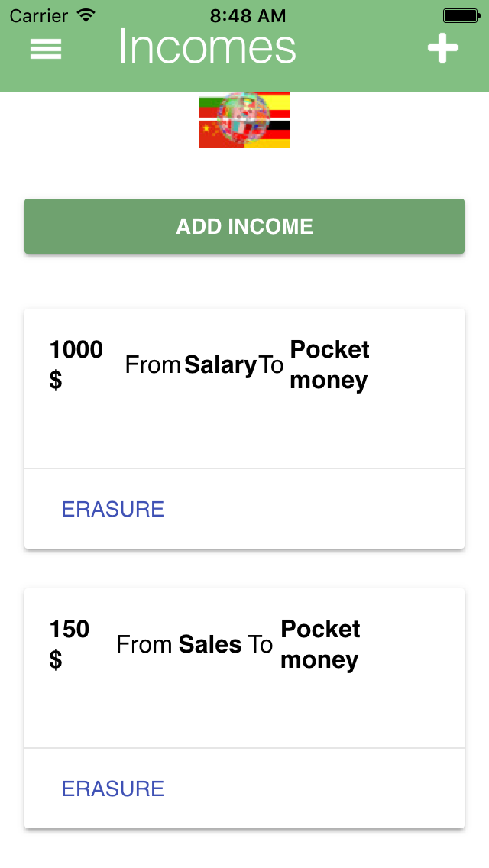
Task: Tap the From word in Salary card
Action: (153, 364)
